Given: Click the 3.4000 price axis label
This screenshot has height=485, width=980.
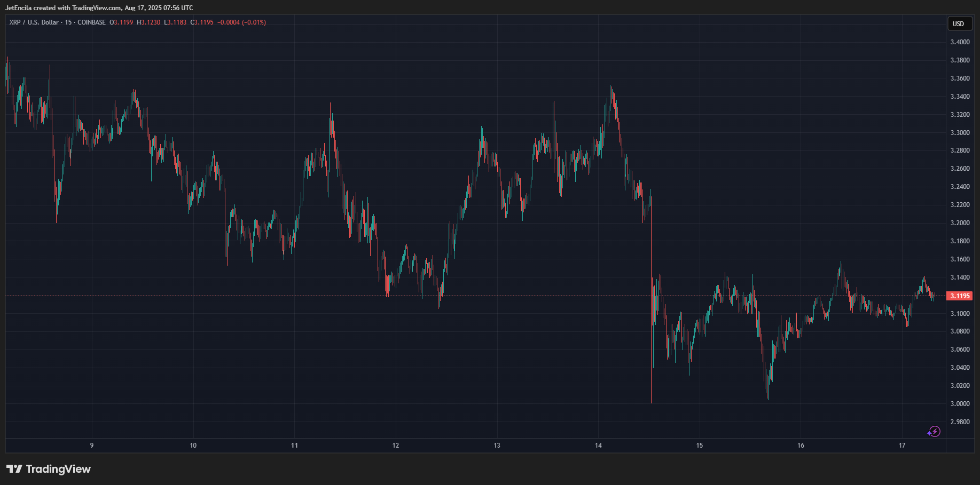Looking at the screenshot, I should tap(960, 42).
